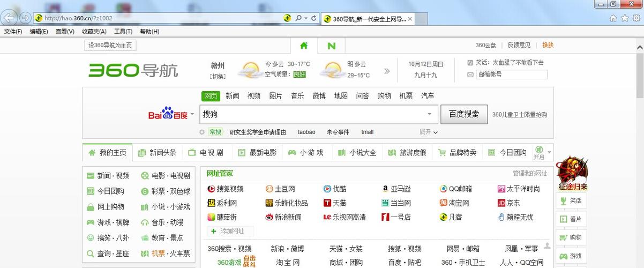Click 邮箱帐号 input field
This screenshot has width=644, height=268.
(512, 75)
